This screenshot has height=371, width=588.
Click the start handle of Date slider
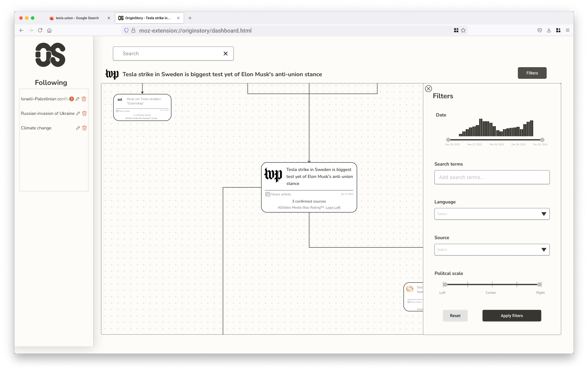[448, 140]
